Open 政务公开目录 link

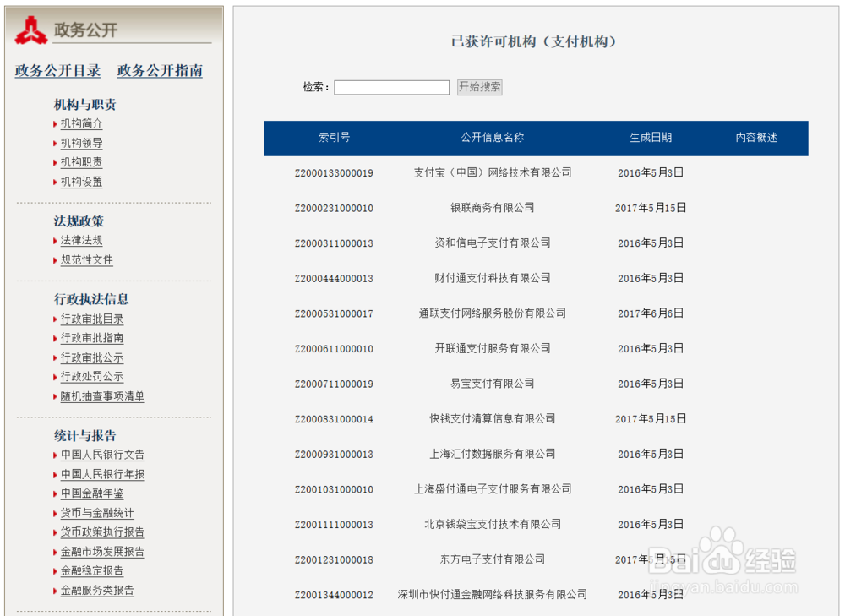[x=57, y=71]
